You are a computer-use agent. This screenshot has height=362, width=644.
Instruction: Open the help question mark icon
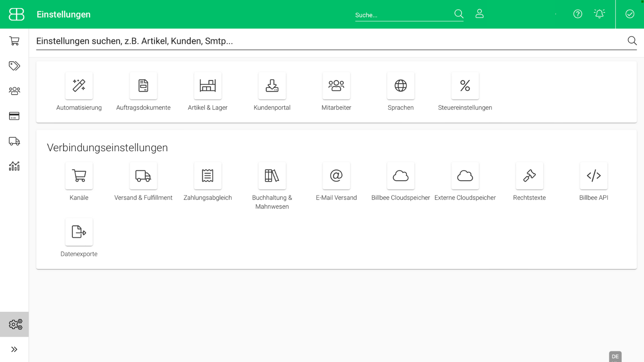click(578, 14)
